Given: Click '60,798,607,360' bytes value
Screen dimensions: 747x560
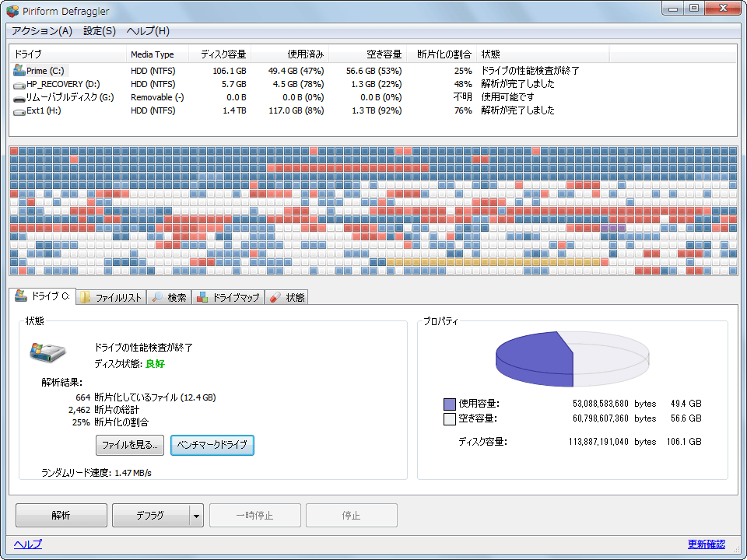Looking at the screenshot, I should click(x=600, y=419).
